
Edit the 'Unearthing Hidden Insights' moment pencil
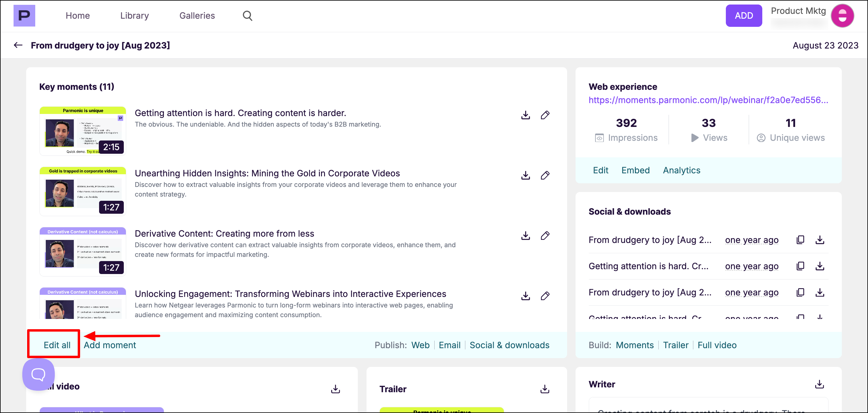tap(545, 175)
